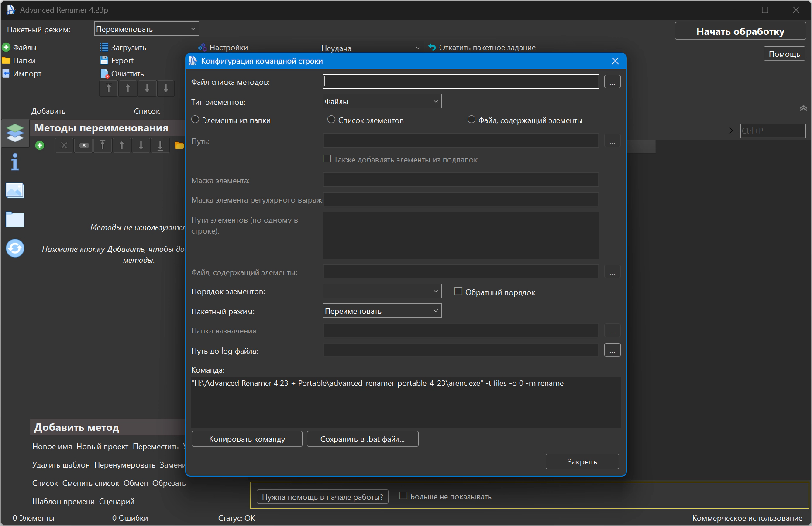Screen dimensions: 812x526
Task: Close the command line configuration dialog
Action: pos(615,61)
